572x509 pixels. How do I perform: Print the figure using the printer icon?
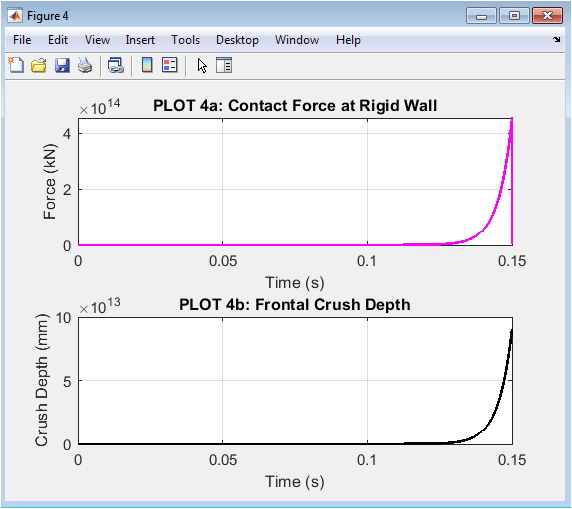click(x=85, y=66)
